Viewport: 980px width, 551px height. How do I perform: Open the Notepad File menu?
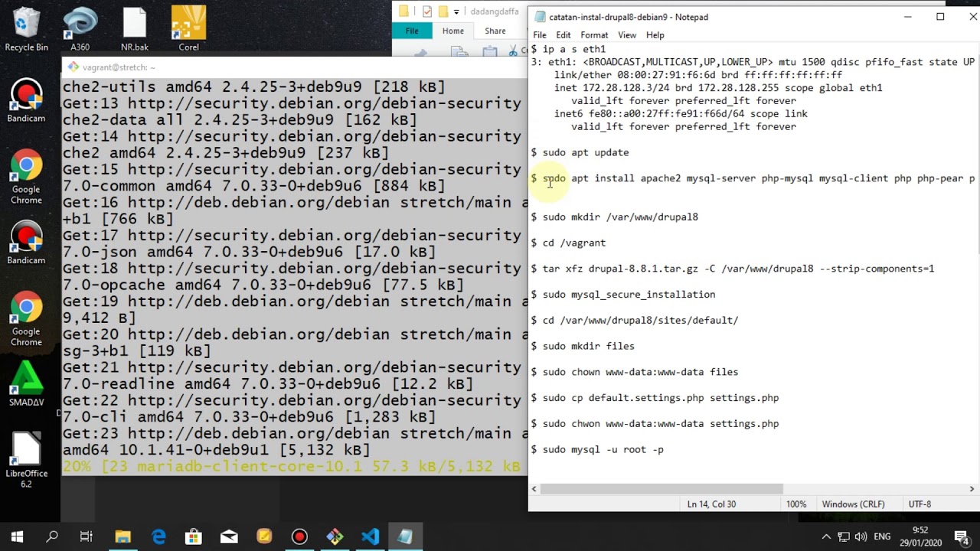540,35
